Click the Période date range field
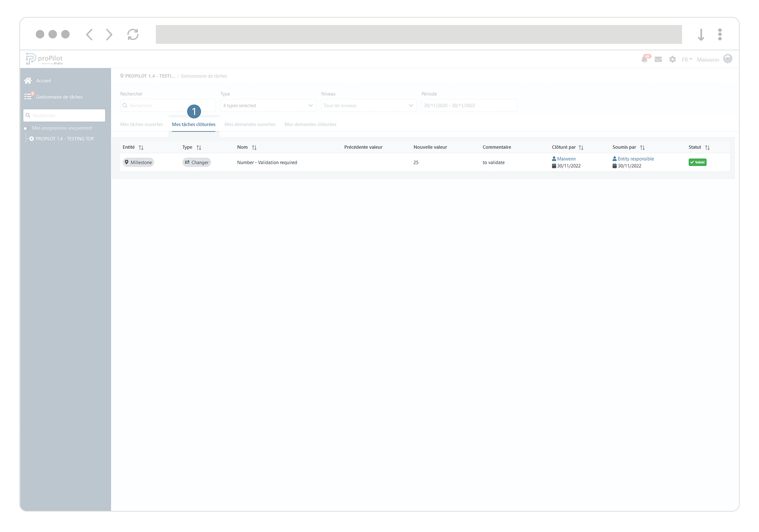759x532 pixels. click(x=469, y=106)
